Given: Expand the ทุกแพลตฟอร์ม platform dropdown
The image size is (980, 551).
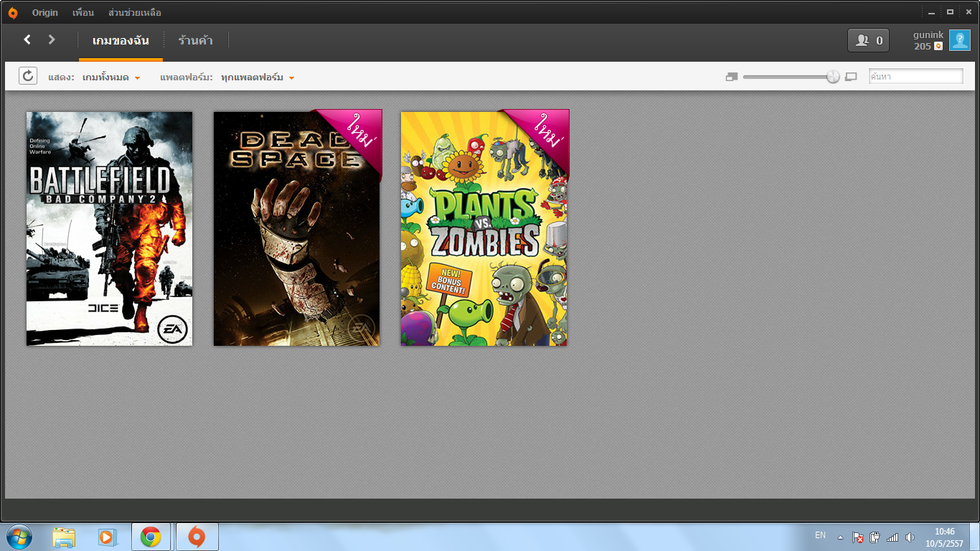Looking at the screenshot, I should click(x=258, y=77).
